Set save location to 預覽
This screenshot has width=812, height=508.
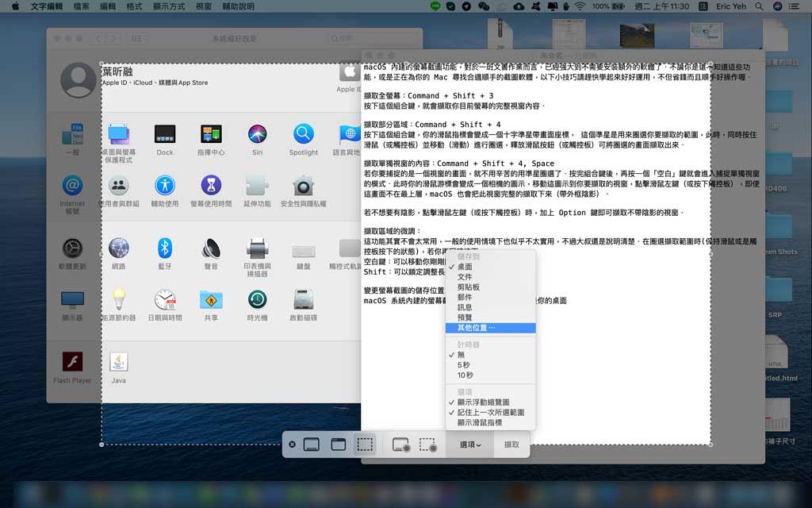(x=490, y=317)
